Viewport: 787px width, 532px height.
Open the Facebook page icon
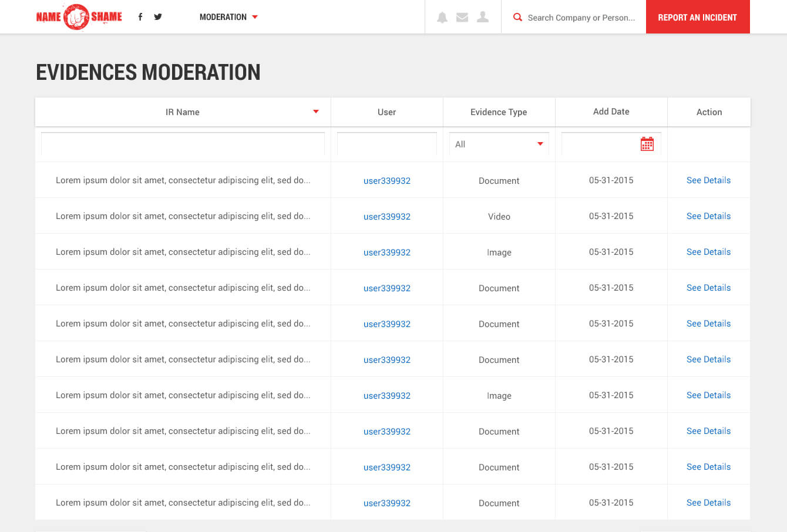pyautogui.click(x=140, y=17)
